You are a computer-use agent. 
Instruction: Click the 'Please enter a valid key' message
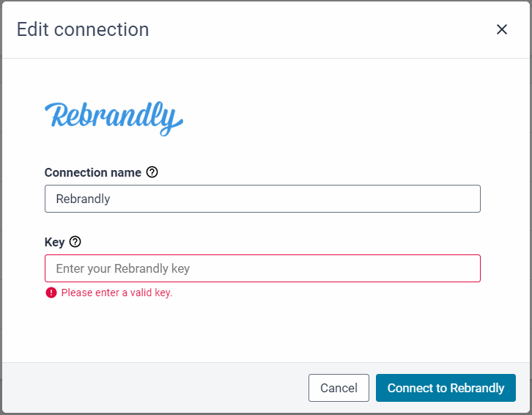[x=117, y=293]
